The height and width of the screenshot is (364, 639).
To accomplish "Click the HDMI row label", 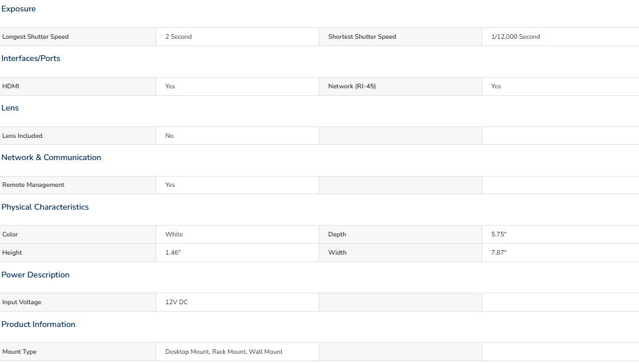I will tap(11, 87).
